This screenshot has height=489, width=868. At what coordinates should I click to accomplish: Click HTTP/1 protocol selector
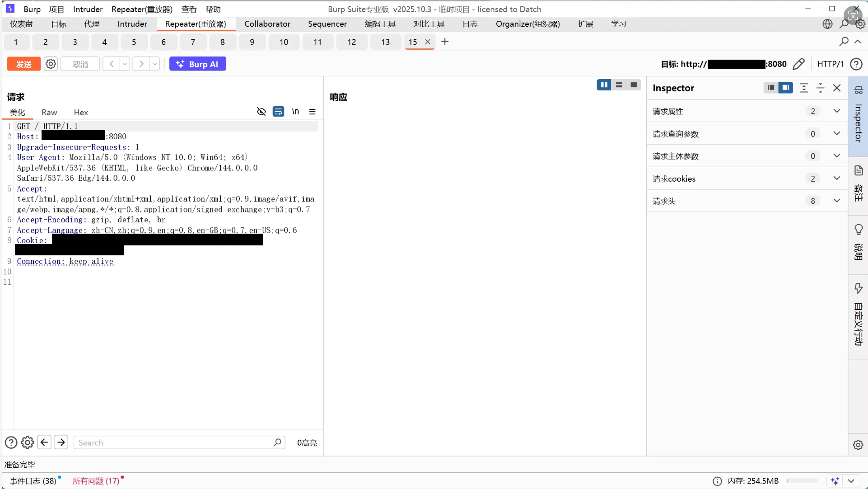click(x=830, y=64)
